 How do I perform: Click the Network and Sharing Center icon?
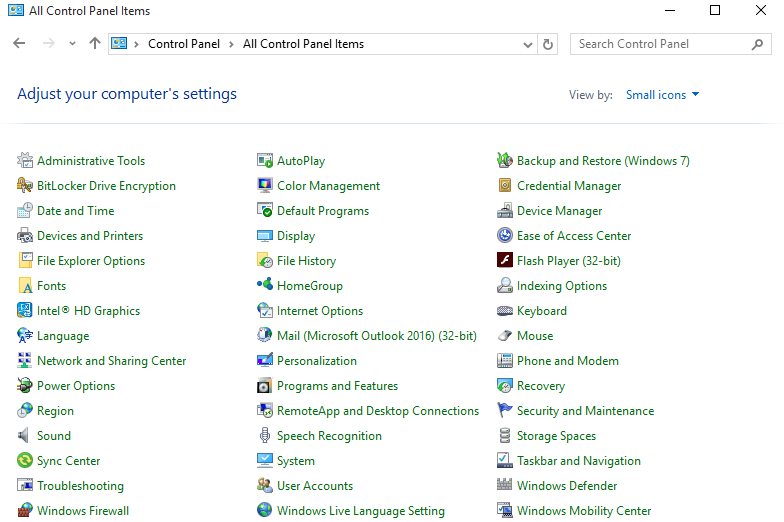click(24, 360)
